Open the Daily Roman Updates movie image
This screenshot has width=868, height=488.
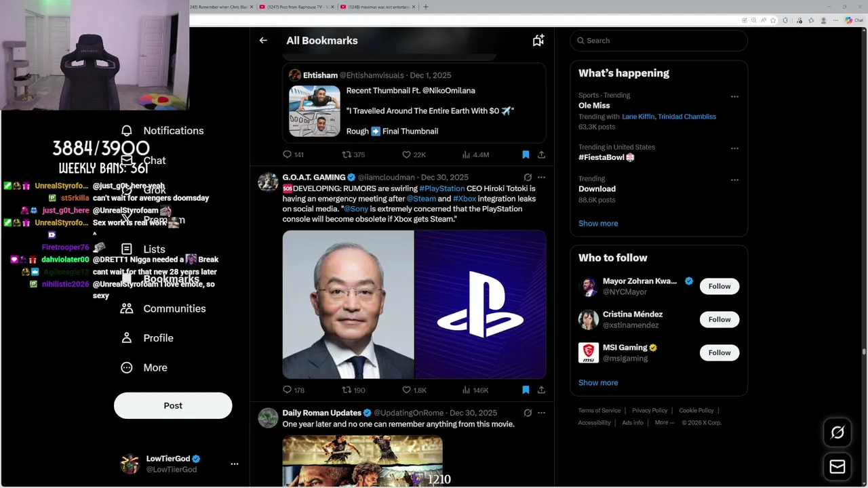[363, 461]
